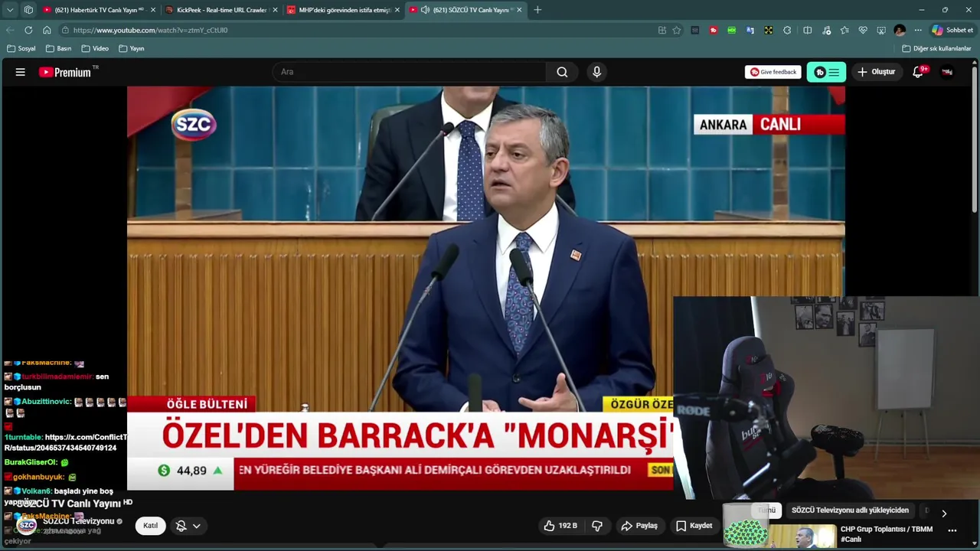Open browser profile picture
Viewport: 980px width, 551px height.
pos(900,30)
